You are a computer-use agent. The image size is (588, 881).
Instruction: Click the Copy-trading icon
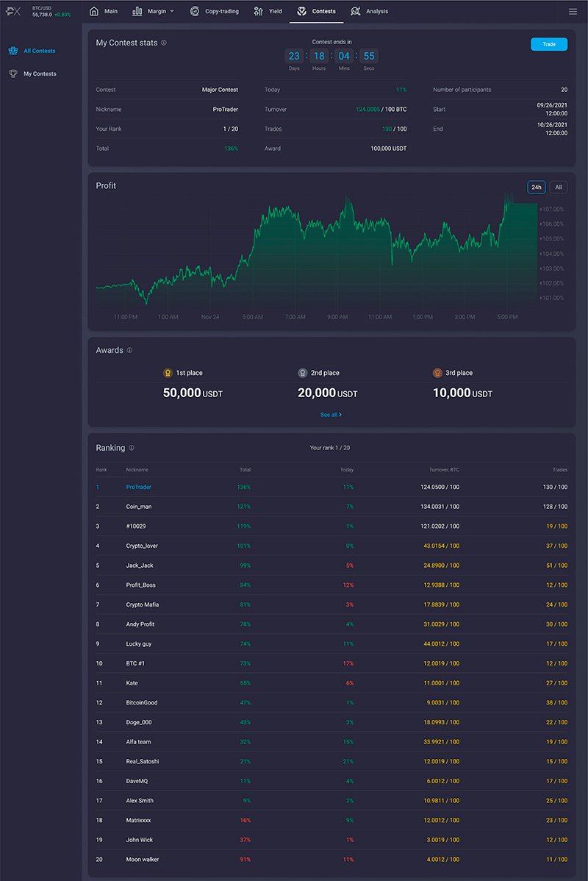click(x=195, y=11)
